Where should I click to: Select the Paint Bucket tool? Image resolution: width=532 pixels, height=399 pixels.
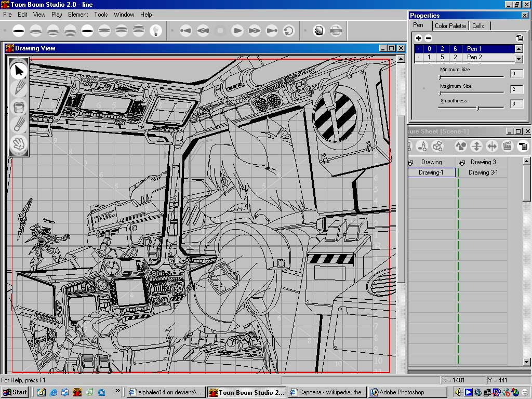pos(19,107)
